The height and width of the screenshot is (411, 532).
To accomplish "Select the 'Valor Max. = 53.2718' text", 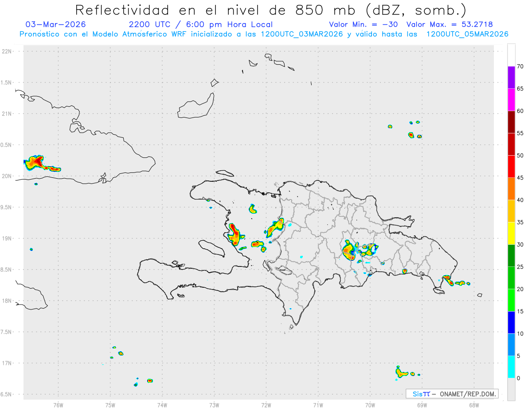I will tap(450, 24).
